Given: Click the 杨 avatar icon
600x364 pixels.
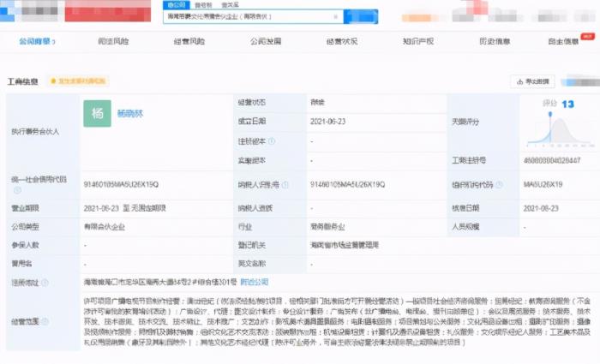Looking at the screenshot, I should click(97, 113).
